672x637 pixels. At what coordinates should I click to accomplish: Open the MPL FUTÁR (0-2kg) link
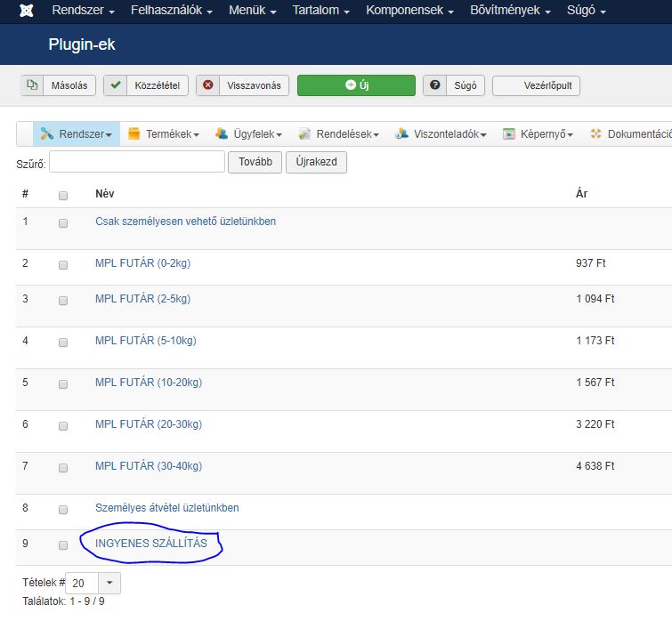[142, 263]
